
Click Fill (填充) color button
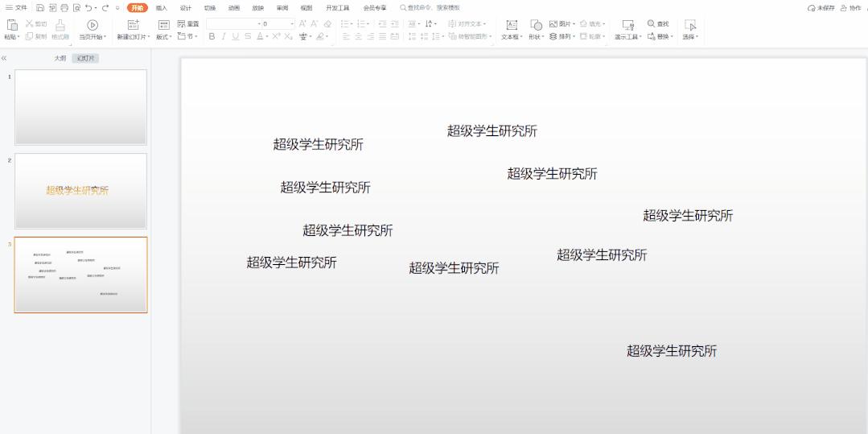tap(592, 24)
